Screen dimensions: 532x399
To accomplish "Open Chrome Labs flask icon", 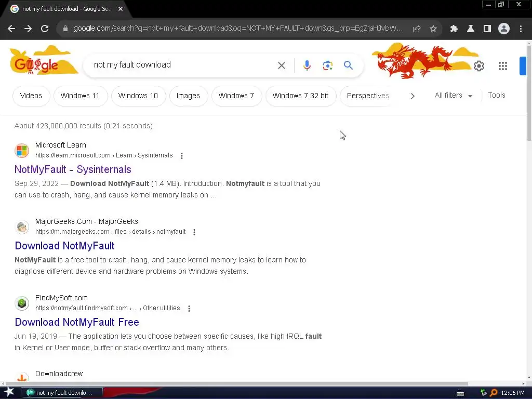I will 471,29.
